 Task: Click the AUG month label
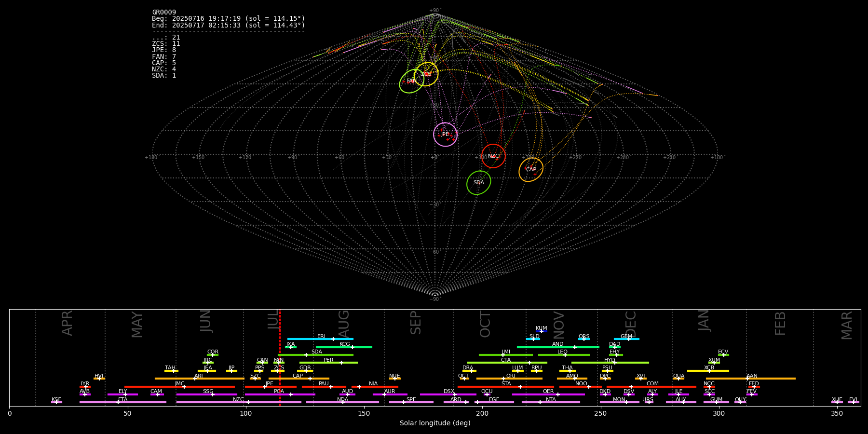[344, 325]
